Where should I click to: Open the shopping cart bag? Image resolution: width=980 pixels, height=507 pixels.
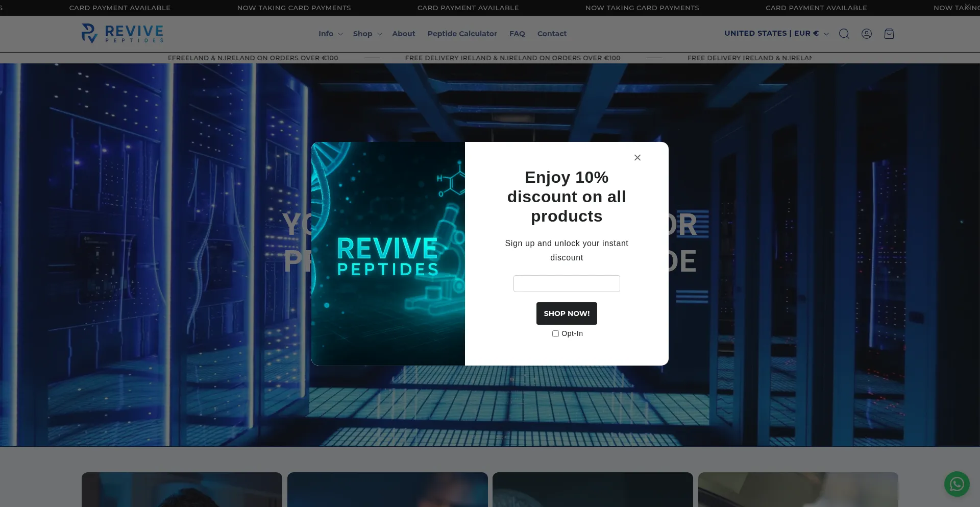click(889, 34)
